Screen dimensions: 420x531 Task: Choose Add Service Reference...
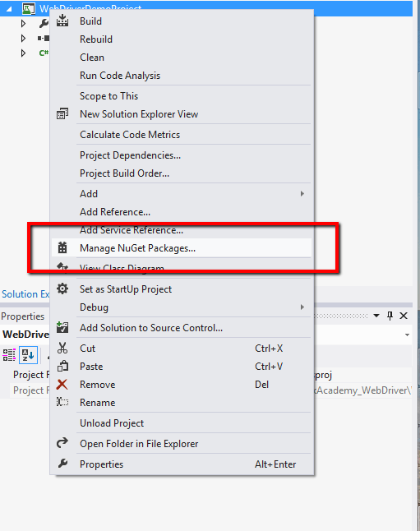181,230
